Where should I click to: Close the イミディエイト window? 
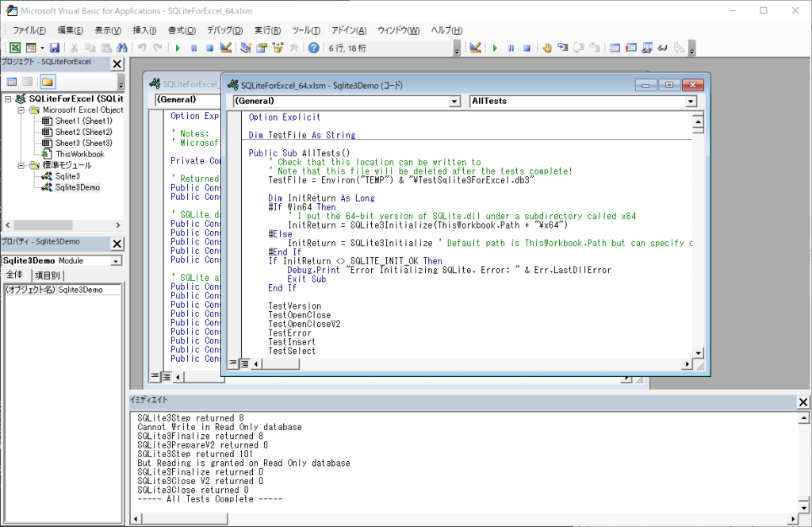click(x=803, y=402)
